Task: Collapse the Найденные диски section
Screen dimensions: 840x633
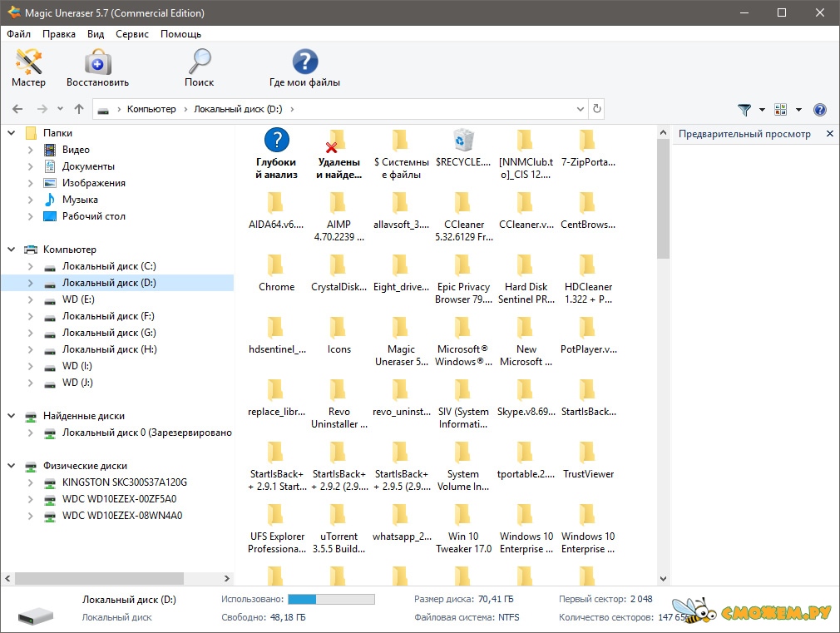Action: (x=12, y=415)
